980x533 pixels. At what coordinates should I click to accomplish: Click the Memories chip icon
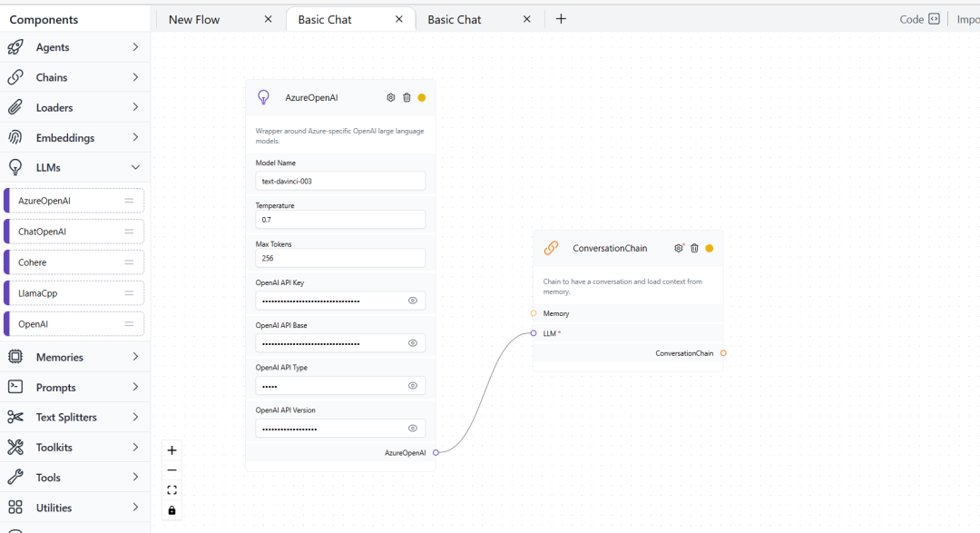click(x=15, y=357)
